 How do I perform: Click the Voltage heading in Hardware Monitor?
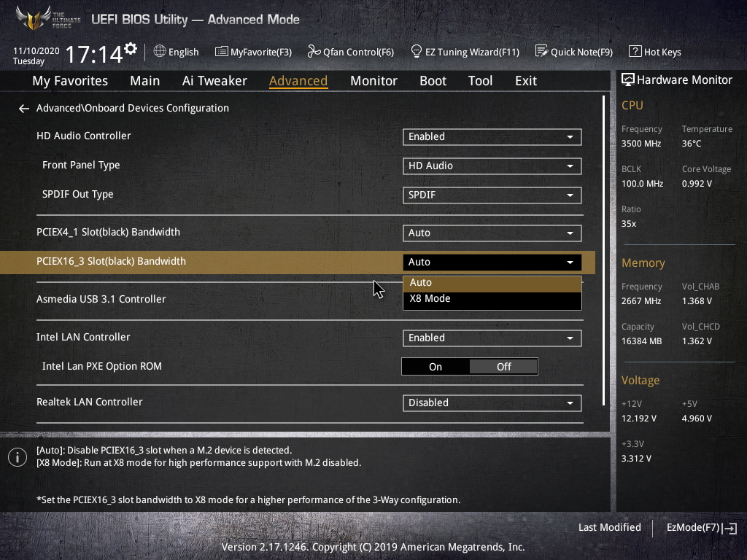[x=640, y=381]
